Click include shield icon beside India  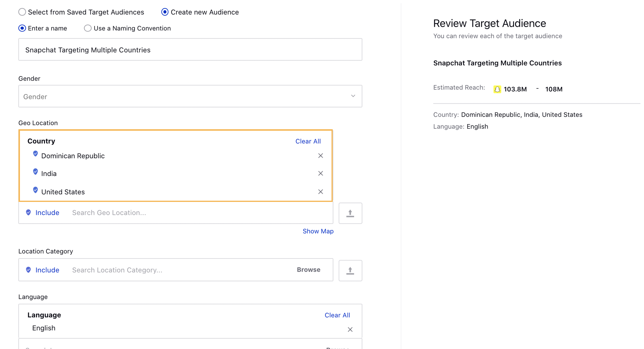(35, 172)
